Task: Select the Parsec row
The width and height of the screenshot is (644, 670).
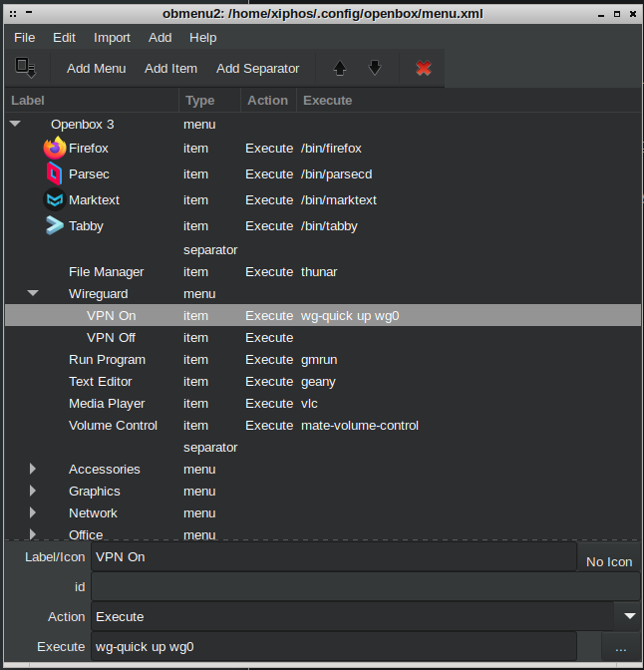Action: pyautogui.click(x=323, y=173)
